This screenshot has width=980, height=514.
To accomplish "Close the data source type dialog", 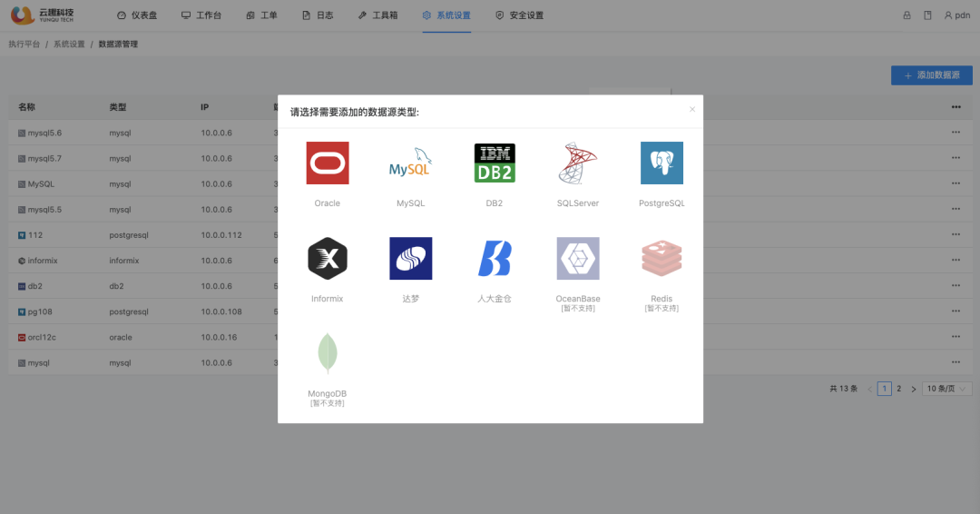I will coord(691,109).
